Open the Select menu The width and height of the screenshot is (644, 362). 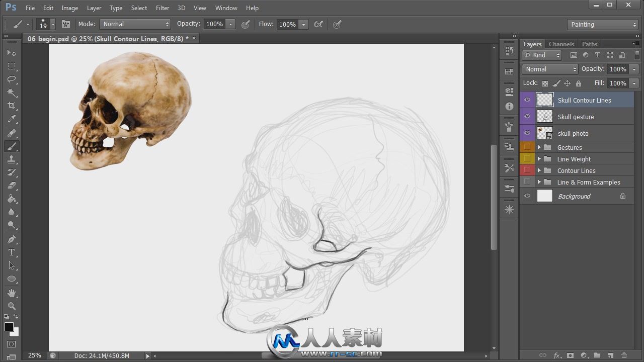[139, 8]
